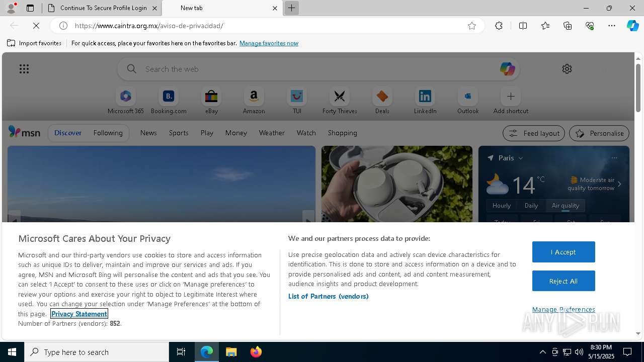Screen dimensions: 644x362
Task: Open Browser essentials icon
Action: 590,26
